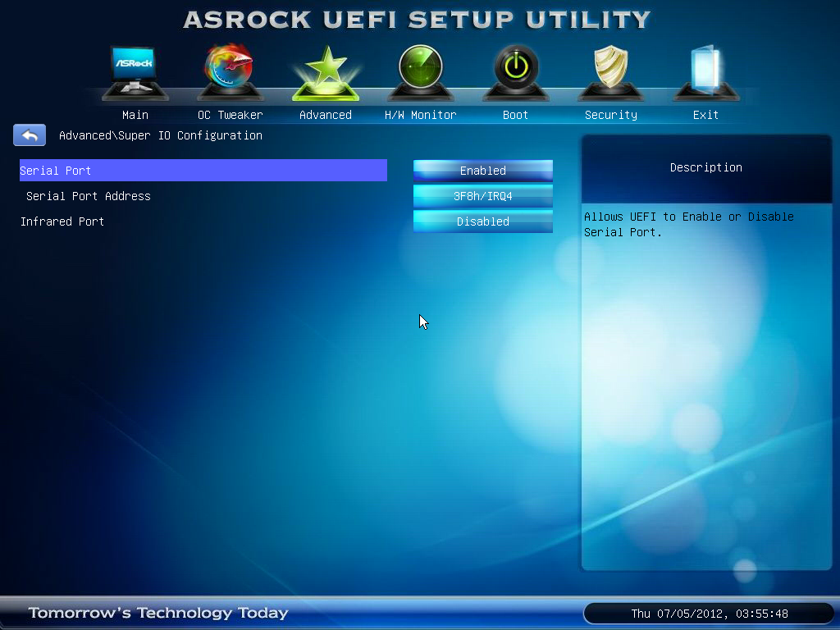Screen dimensions: 840x630
Task: Open the Main monitor icon
Action: coord(135,73)
